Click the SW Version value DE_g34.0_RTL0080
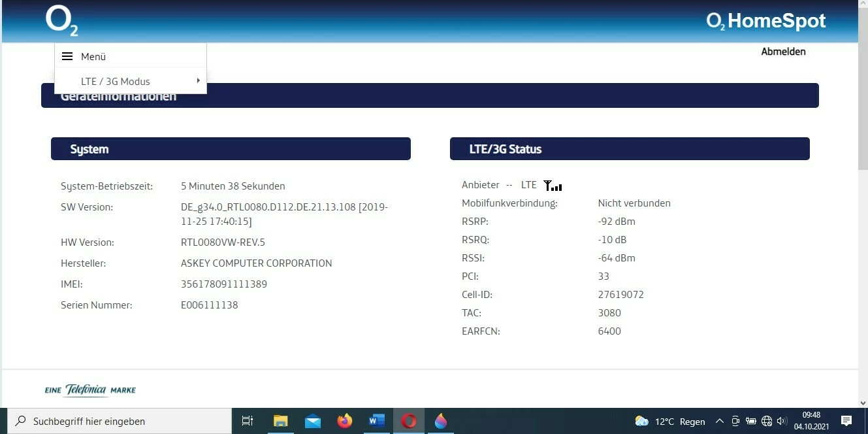 (284, 214)
